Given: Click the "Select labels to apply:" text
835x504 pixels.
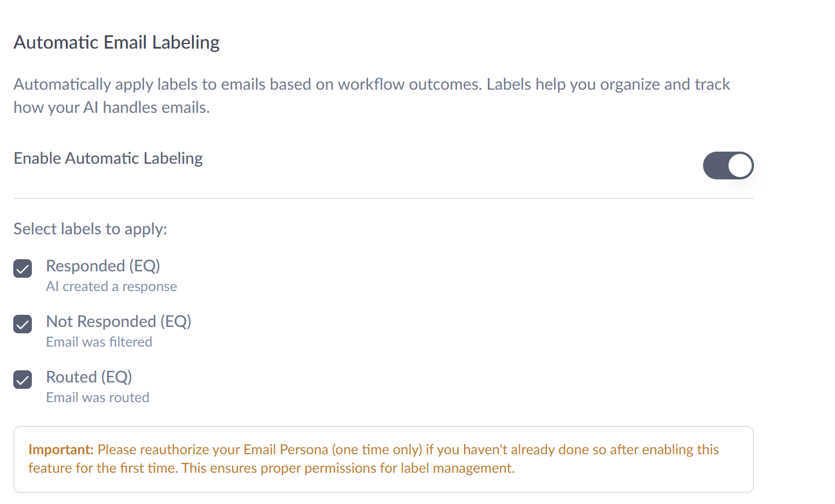Looking at the screenshot, I should 90,229.
